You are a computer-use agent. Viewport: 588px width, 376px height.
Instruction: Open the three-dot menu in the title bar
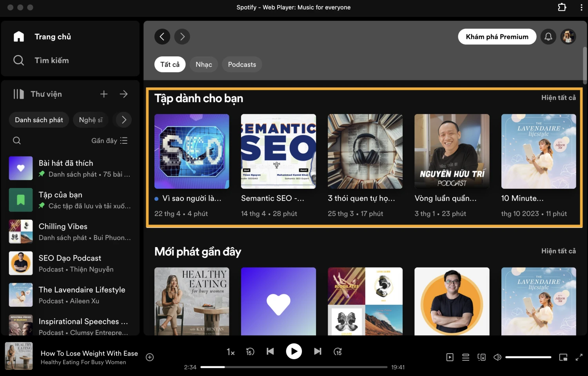[x=581, y=7]
